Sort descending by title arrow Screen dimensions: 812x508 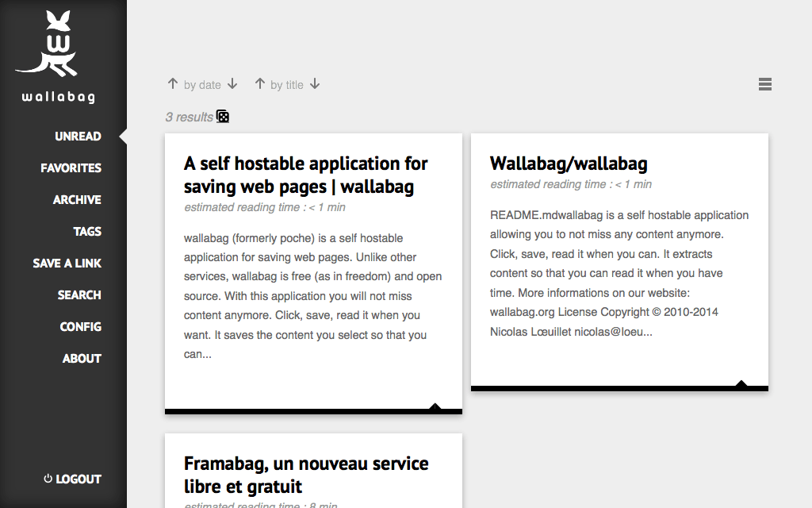coord(315,84)
